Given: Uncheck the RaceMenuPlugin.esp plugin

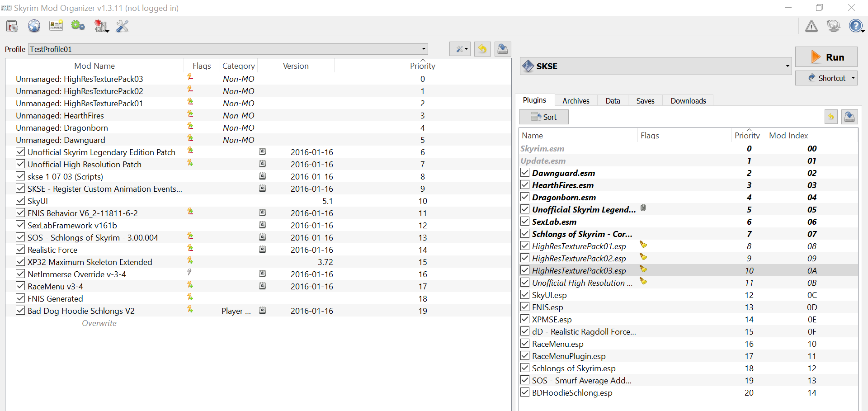Looking at the screenshot, I should tap(525, 356).
